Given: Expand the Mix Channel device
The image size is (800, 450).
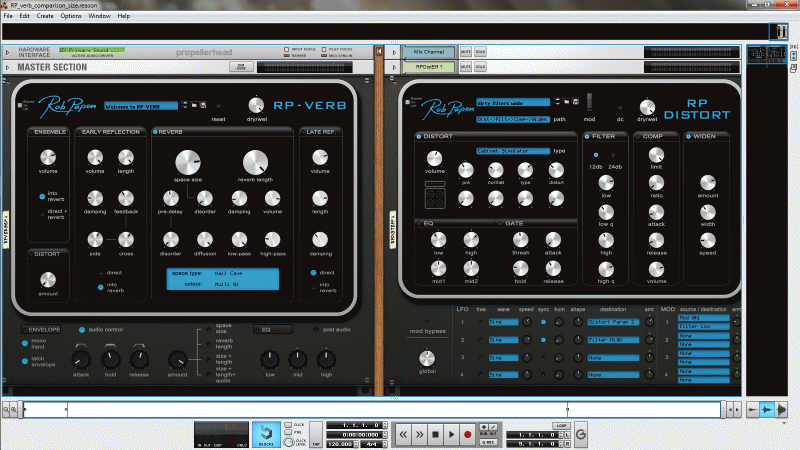Looking at the screenshot, I should (394, 52).
